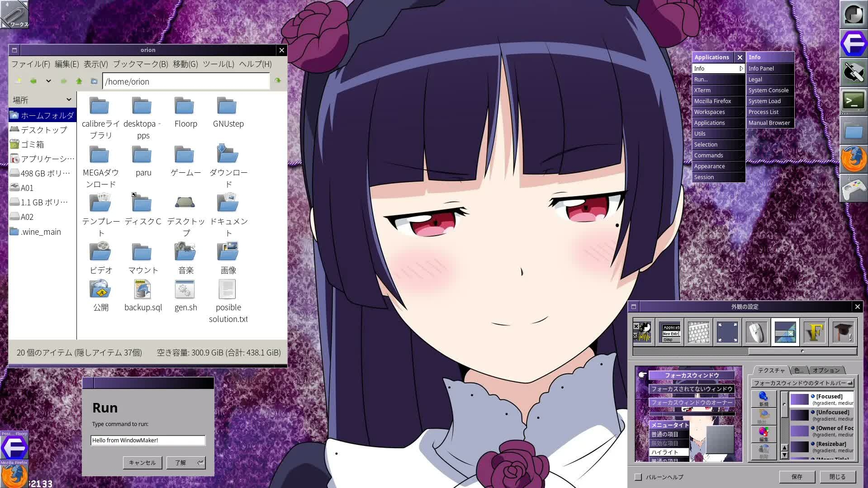Image resolution: width=868 pixels, height=488 pixels.
Task: Select ホームフォルダ in the places sidebar
Action: [42, 115]
